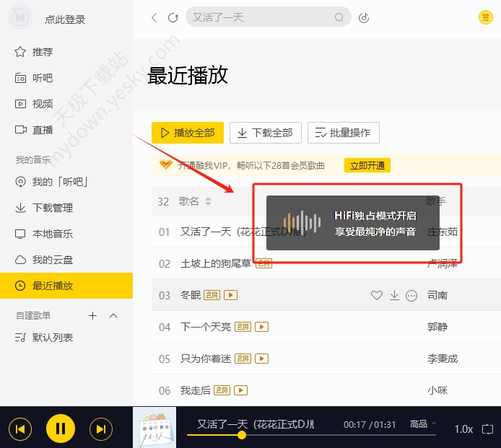Click the VIP badge next to 我走后
501x448 pixels.
(x=222, y=390)
